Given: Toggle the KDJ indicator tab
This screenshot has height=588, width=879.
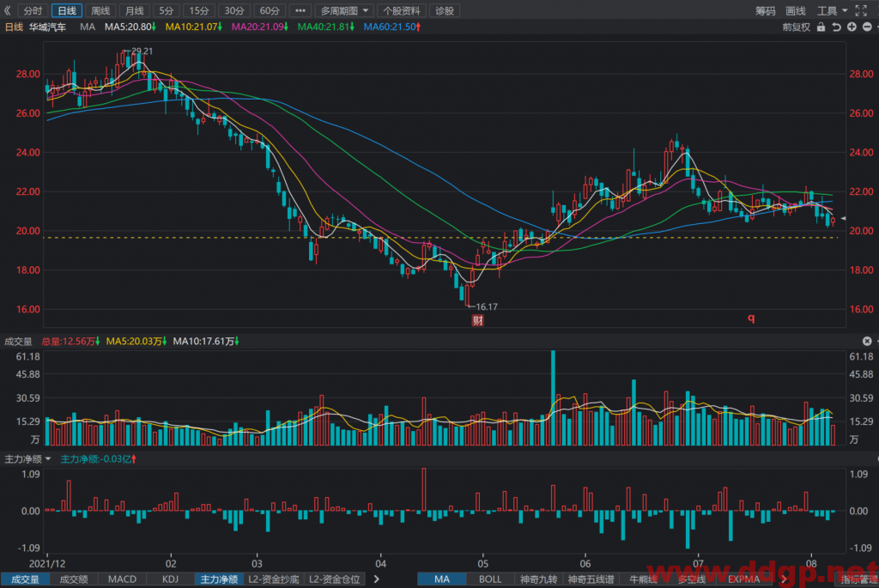Looking at the screenshot, I should pyautogui.click(x=170, y=579).
